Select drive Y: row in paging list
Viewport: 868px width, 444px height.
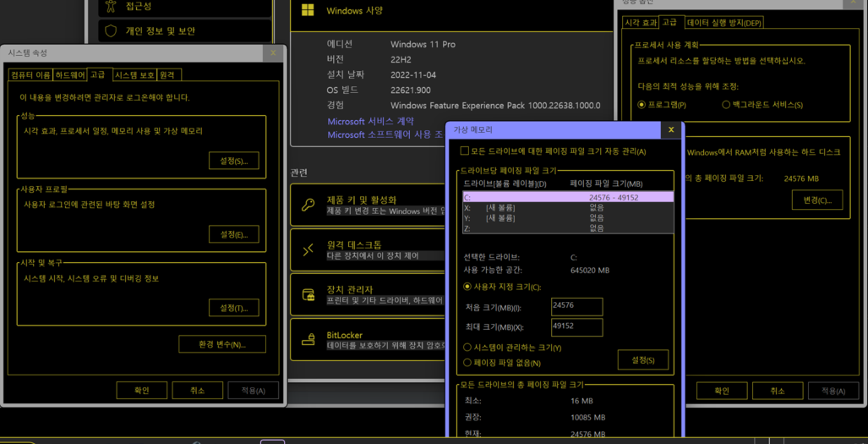[568, 217]
